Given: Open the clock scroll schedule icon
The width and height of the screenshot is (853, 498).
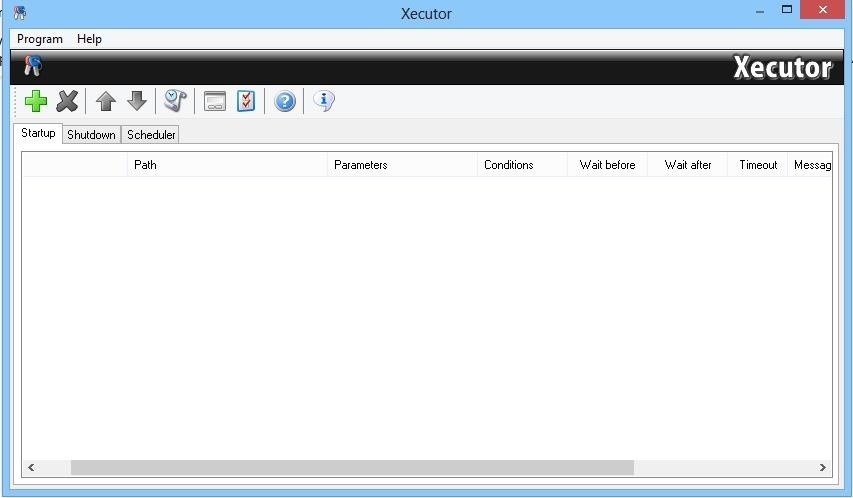Looking at the screenshot, I should click(x=175, y=101).
